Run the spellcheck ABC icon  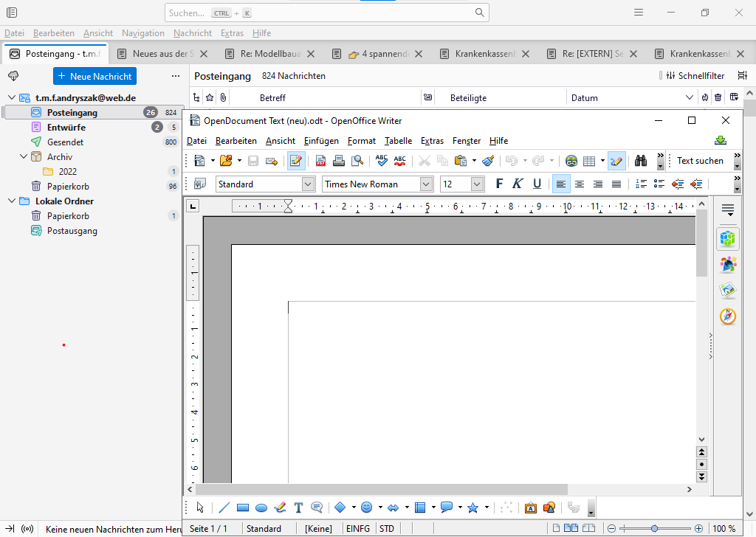tap(382, 161)
